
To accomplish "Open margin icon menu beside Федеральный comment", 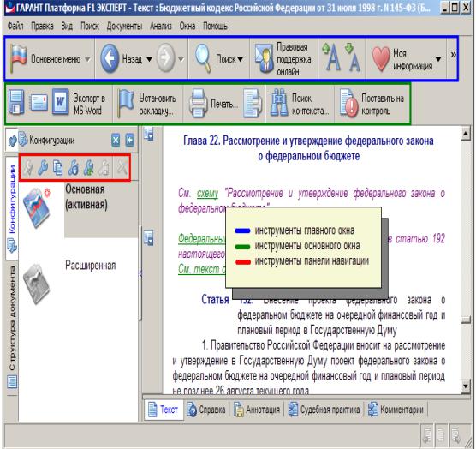I will [x=149, y=238].
